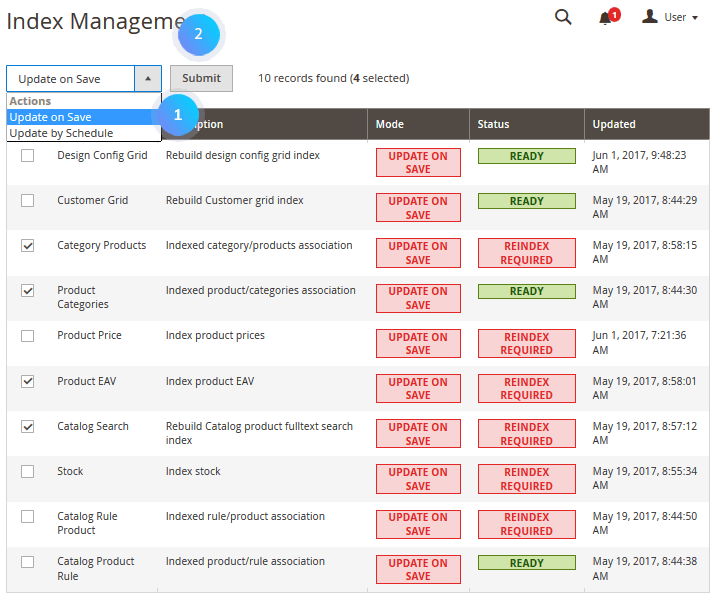The height and width of the screenshot is (601, 718).
Task: Click REINDEX REQUIRED status of Product Price
Action: click(x=527, y=344)
